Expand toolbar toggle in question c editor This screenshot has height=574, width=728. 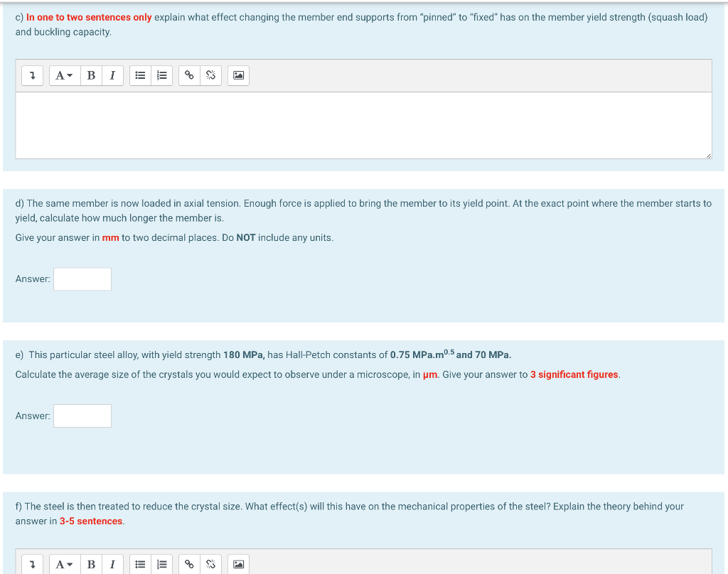pyautogui.click(x=33, y=75)
